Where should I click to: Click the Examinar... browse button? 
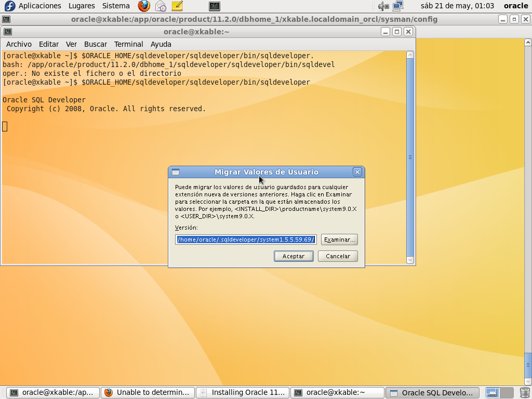[339, 240]
